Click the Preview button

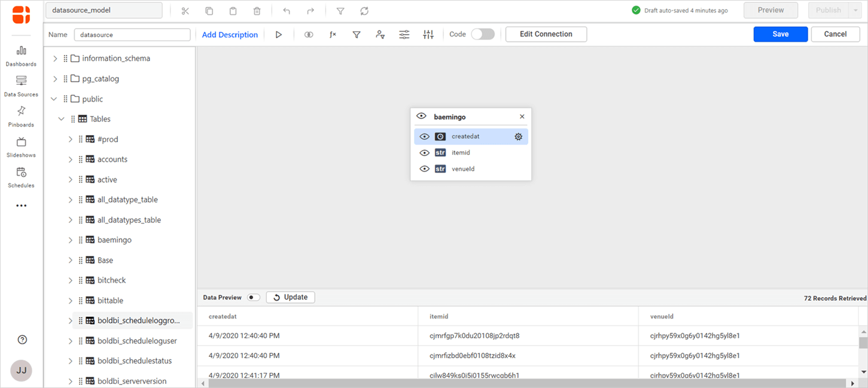(771, 10)
